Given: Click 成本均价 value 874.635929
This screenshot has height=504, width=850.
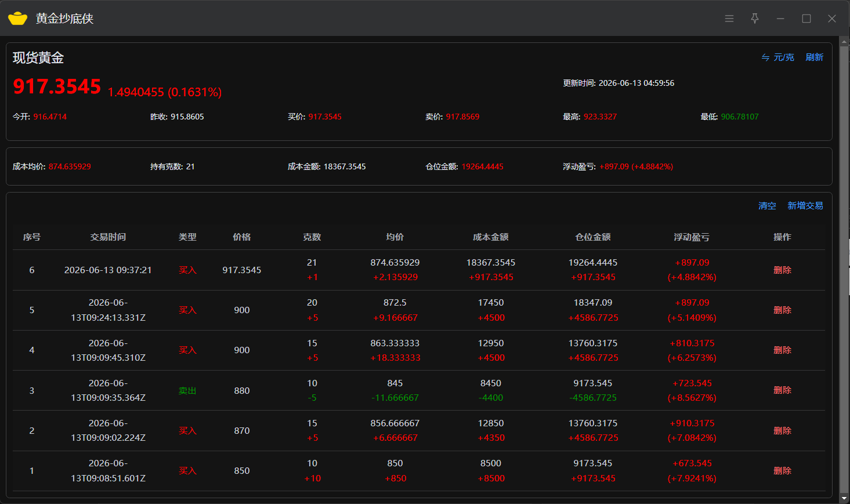Looking at the screenshot, I should pyautogui.click(x=70, y=166).
